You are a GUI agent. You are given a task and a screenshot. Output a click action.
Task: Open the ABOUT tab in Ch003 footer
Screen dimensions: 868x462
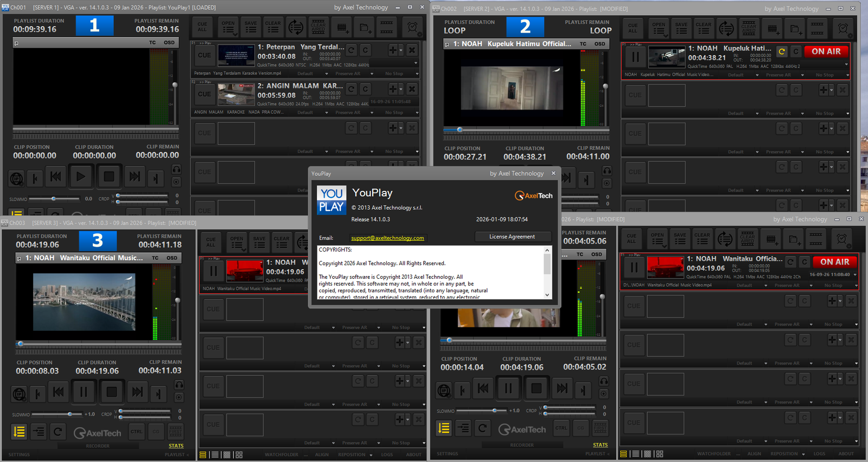[x=414, y=454]
